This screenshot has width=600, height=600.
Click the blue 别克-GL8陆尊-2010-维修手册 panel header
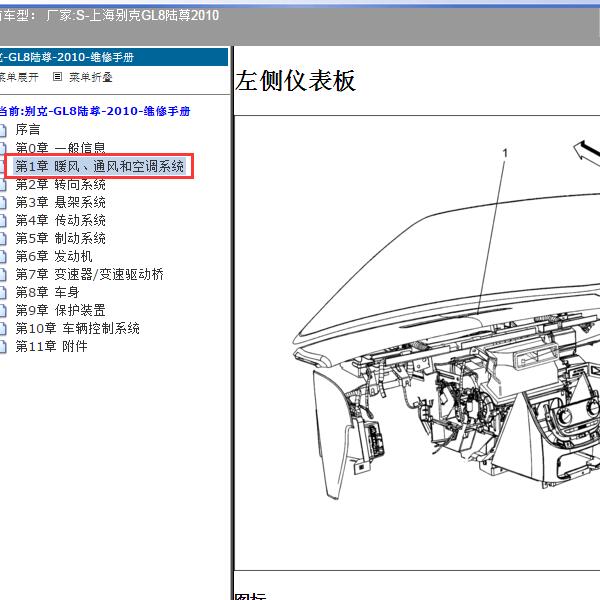click(114, 57)
